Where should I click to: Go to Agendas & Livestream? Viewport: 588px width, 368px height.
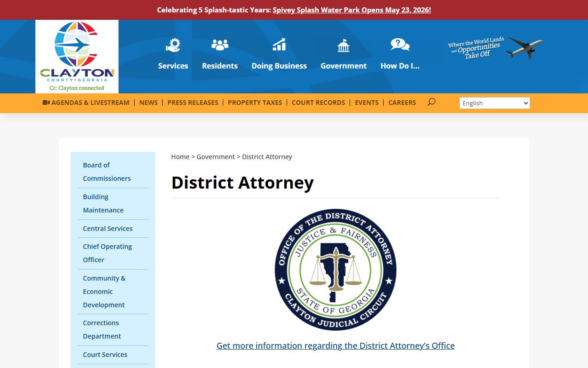pos(90,103)
